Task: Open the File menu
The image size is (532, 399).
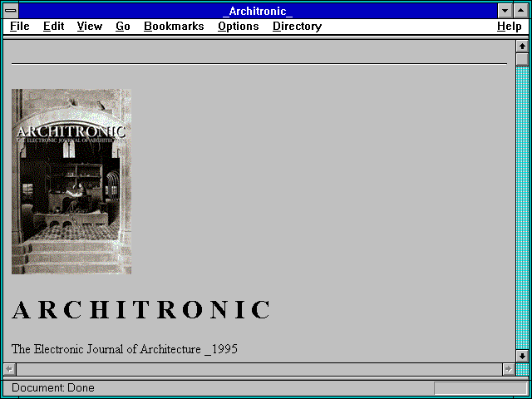Action: click(20, 27)
